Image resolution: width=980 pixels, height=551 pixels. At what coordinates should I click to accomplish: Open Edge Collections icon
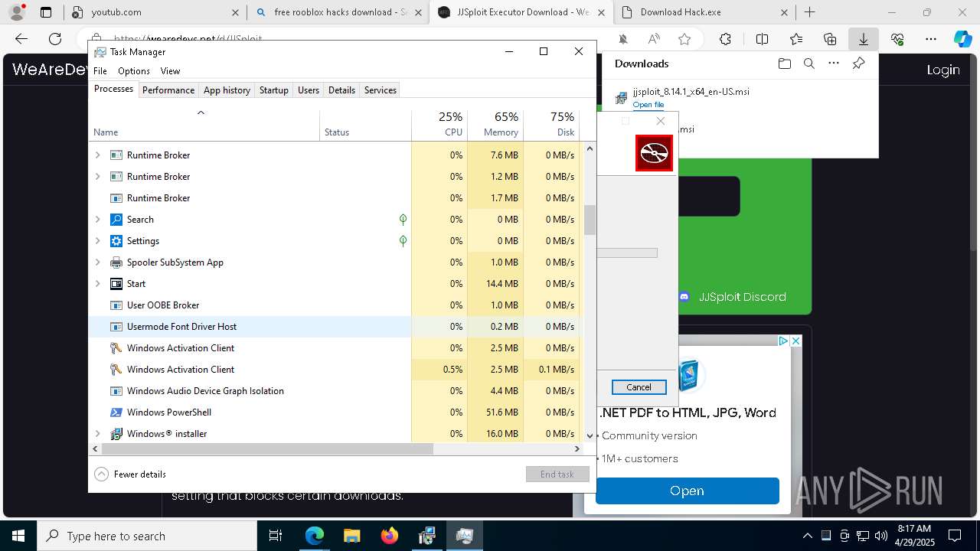click(x=830, y=39)
